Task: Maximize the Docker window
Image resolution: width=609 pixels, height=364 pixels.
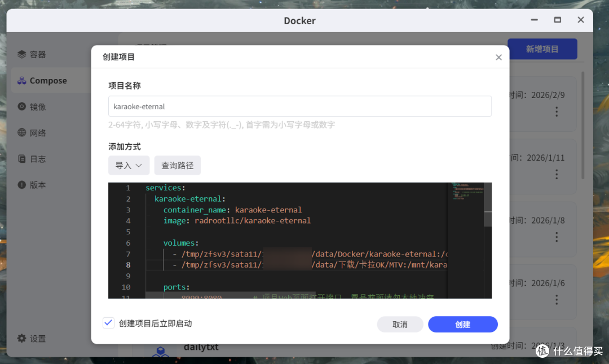Action: [x=558, y=20]
